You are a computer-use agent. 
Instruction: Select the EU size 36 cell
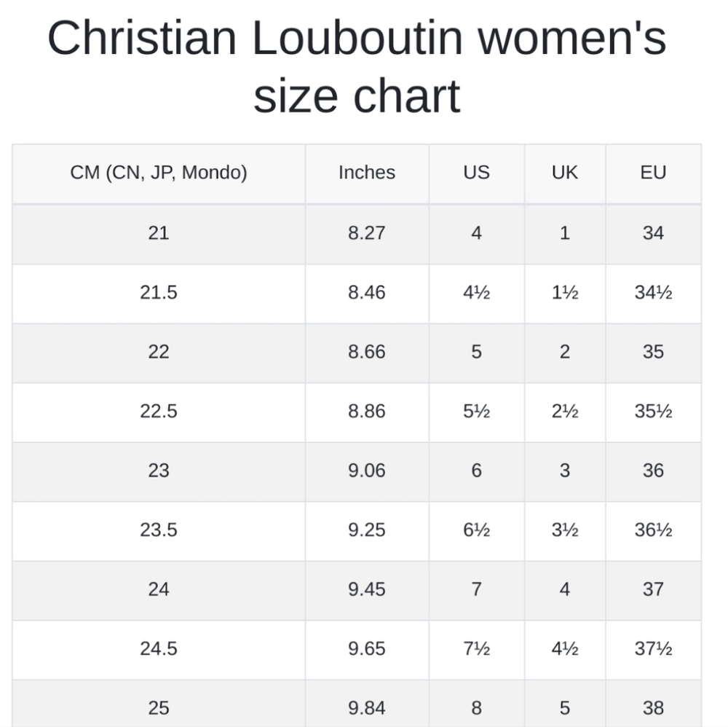coord(653,471)
